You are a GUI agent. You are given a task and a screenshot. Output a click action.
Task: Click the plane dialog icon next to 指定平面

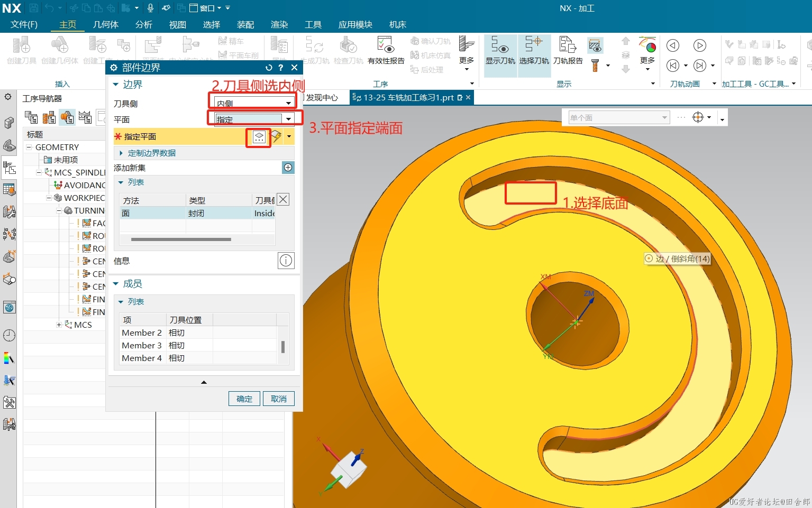tap(259, 137)
